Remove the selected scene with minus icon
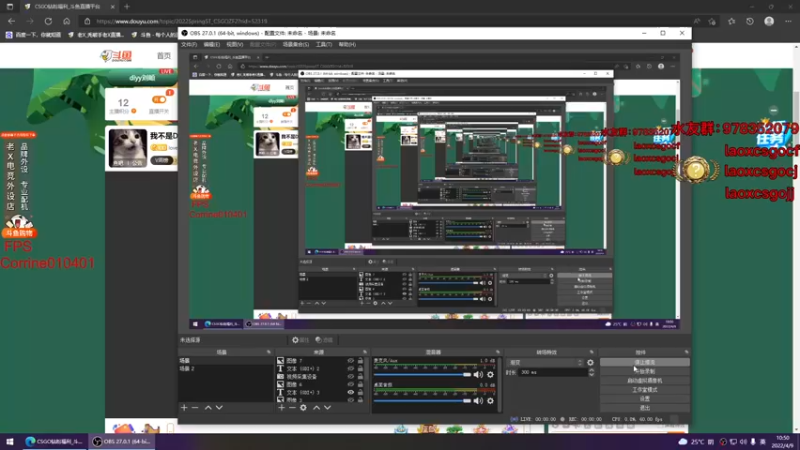Image resolution: width=800 pixels, height=450 pixels. 195,408
